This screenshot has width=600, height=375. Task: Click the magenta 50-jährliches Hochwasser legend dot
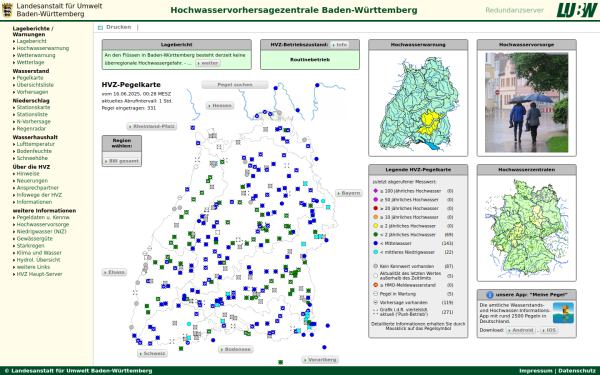[375, 199]
